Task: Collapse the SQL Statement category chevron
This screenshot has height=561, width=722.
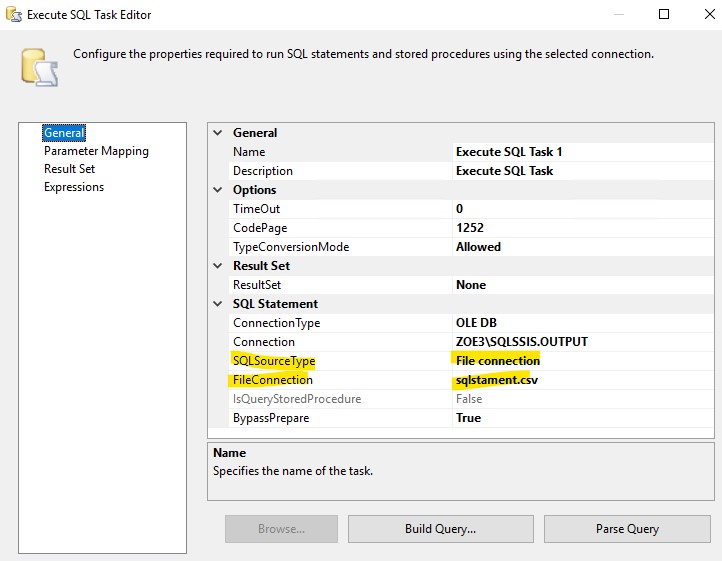Action: click(x=218, y=304)
